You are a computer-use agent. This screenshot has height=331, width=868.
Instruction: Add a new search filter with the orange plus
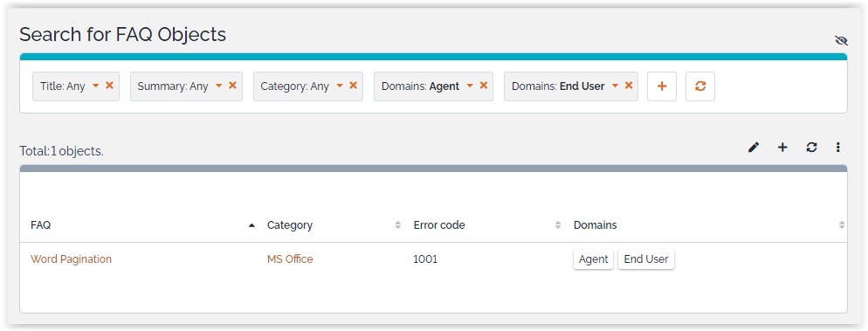coord(662,86)
